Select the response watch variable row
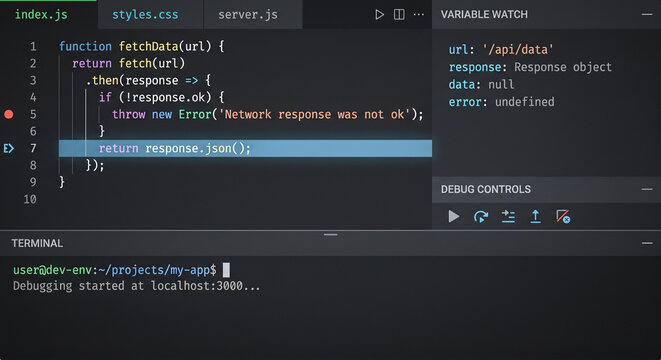The width and height of the screenshot is (661, 360). tap(530, 67)
